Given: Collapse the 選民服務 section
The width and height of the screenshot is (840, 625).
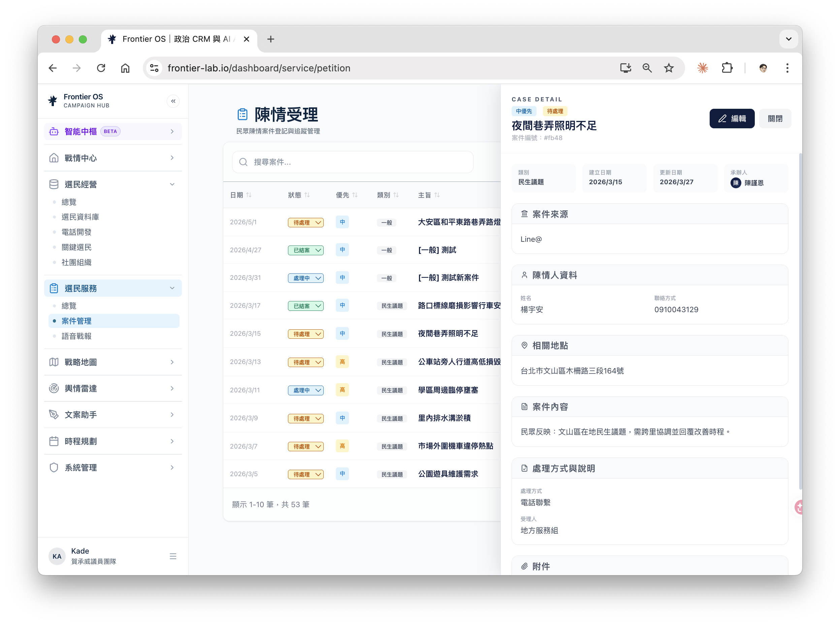Looking at the screenshot, I should 113,288.
